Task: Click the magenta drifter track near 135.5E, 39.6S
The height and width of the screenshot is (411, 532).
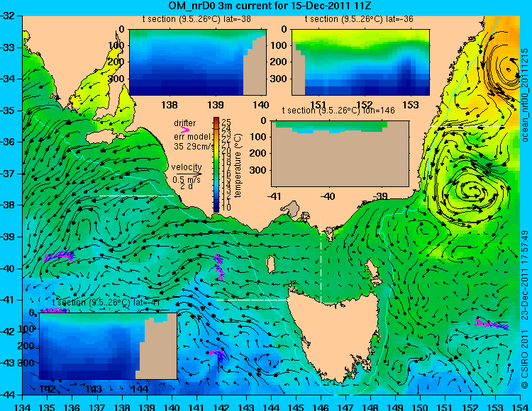Action: [x=60, y=256]
